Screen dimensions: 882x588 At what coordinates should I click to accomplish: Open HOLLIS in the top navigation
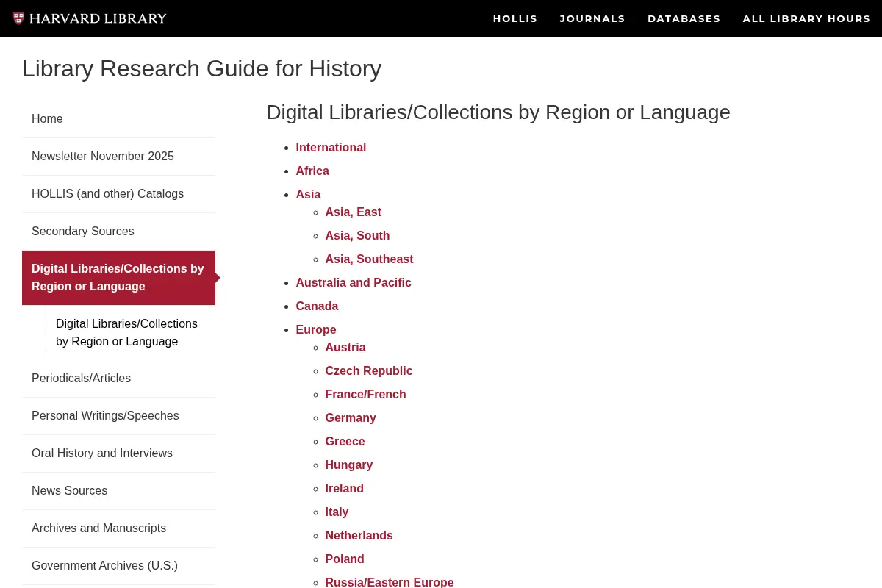(515, 18)
